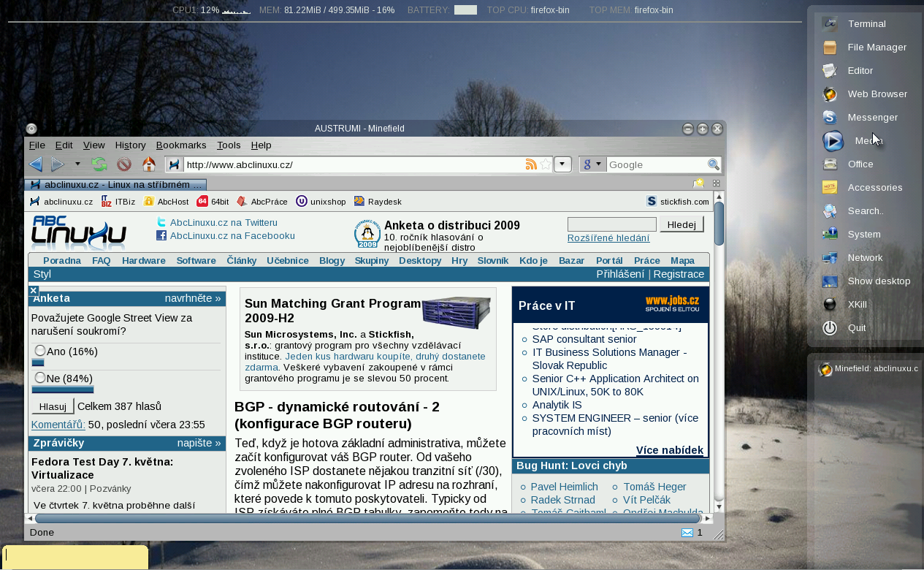Open the Hardware navigation item
Screen dimensions: 924x570
(x=144, y=260)
